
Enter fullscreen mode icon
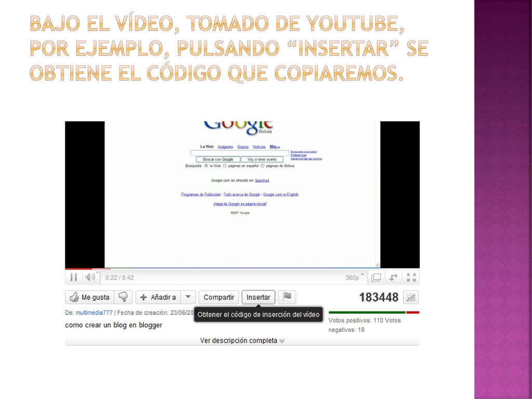coord(411,277)
